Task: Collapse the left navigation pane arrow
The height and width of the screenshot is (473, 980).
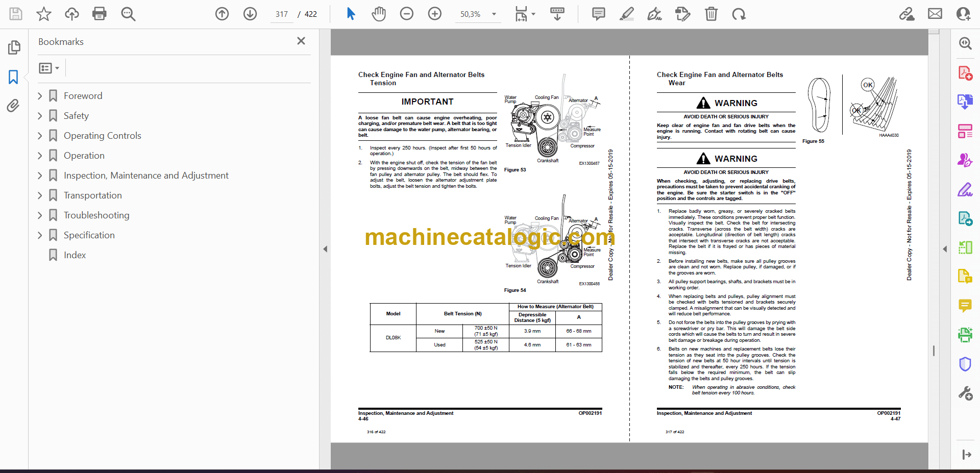Action: tap(325, 249)
